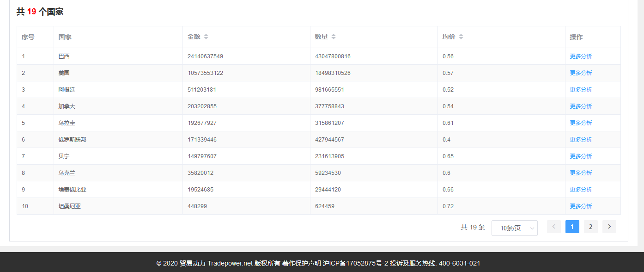
Task: Open 更多分析 for 乌克兰
Action: (x=581, y=173)
